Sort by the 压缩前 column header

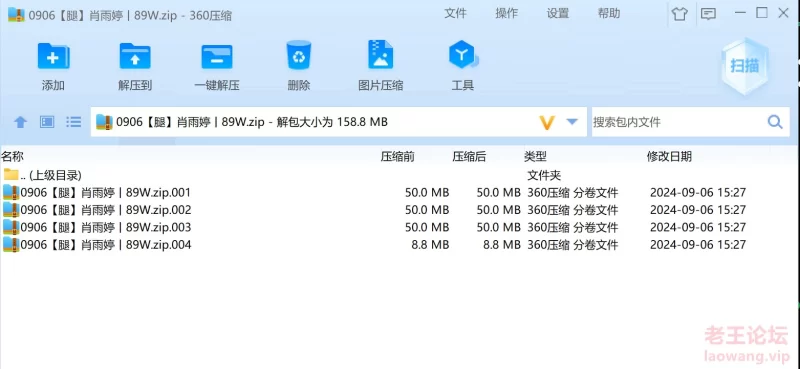tap(397, 157)
